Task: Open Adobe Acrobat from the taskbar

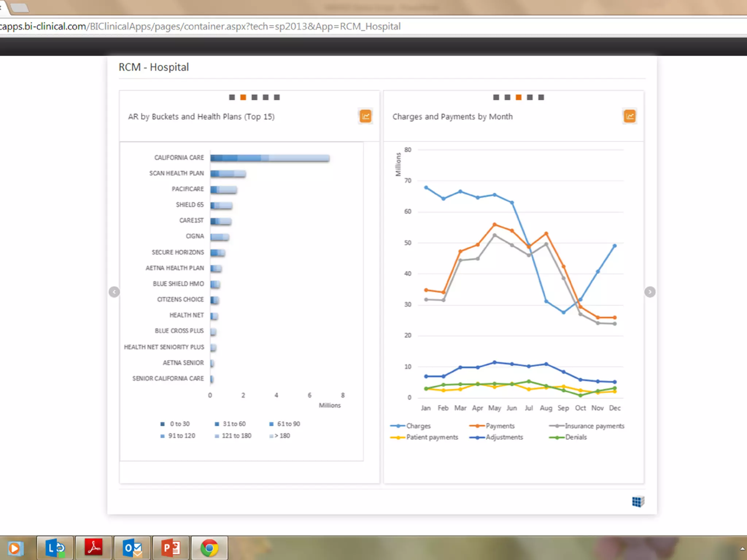Action: 94,548
